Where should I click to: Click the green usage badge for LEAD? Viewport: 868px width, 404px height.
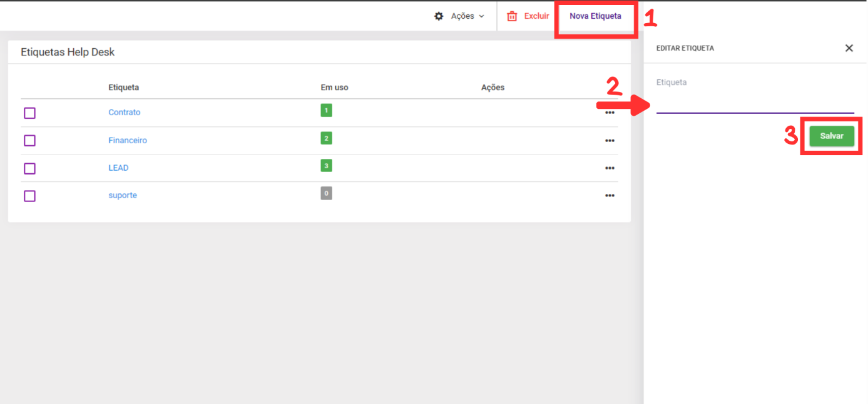(326, 166)
